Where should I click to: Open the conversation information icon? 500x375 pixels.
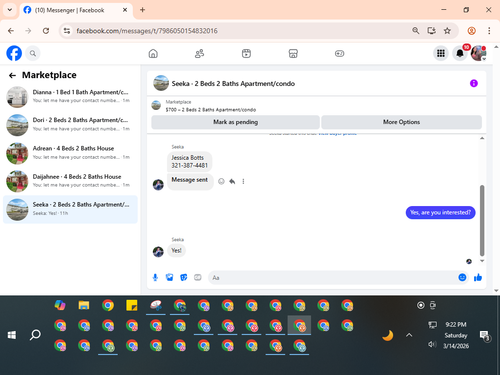474,83
